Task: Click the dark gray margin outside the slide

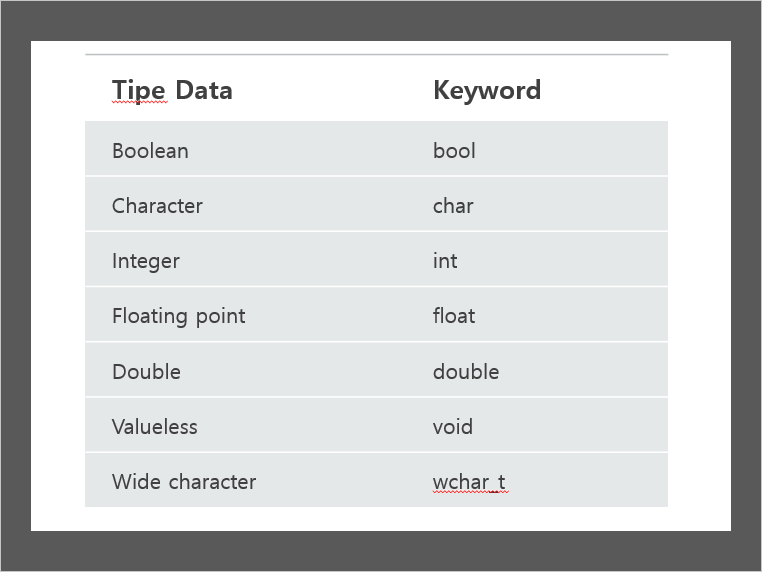Action: [15, 286]
